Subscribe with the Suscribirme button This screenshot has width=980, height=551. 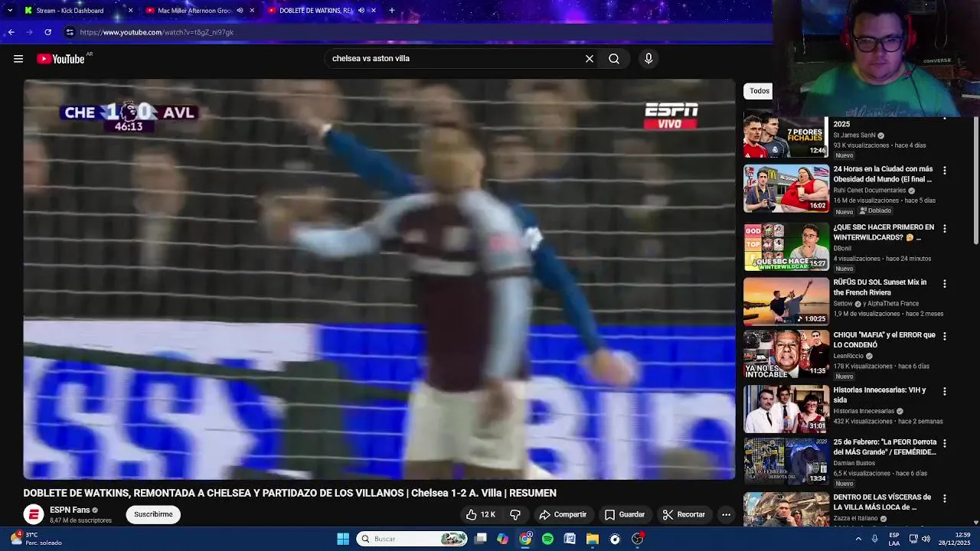coord(153,514)
